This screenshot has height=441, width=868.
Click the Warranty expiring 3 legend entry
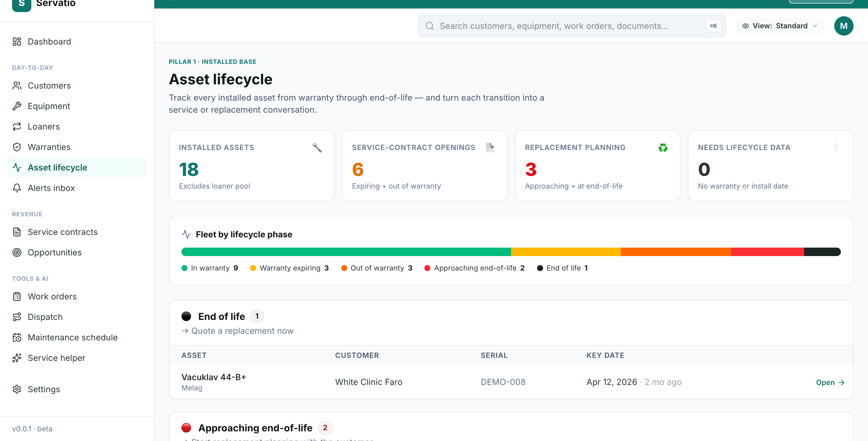289,268
